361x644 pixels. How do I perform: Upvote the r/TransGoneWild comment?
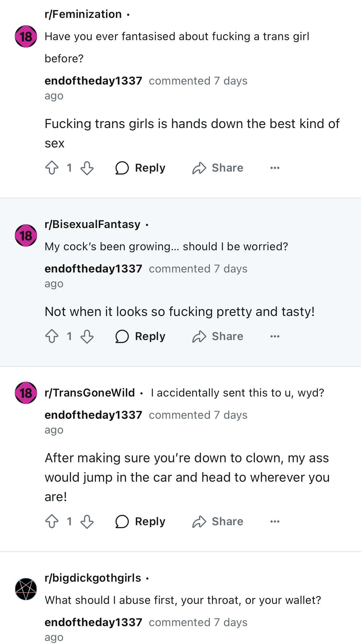[x=52, y=521]
